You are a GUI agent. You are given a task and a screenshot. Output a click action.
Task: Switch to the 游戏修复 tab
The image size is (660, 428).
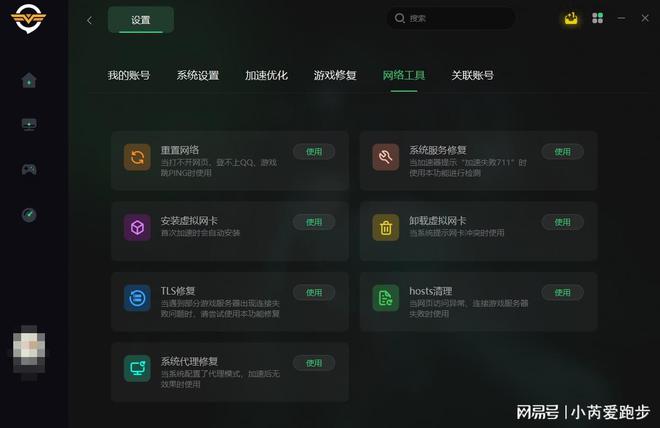click(x=335, y=75)
